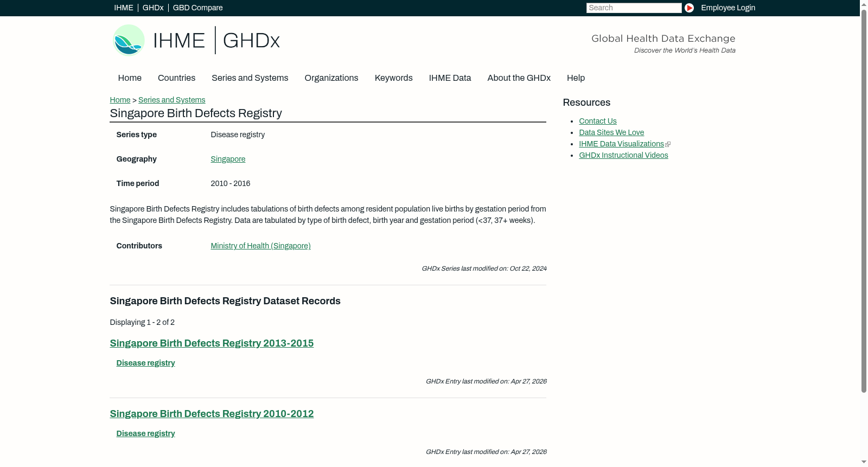The width and height of the screenshot is (868, 467).
Task: Click the Home breadcrumb link
Action: click(x=120, y=100)
